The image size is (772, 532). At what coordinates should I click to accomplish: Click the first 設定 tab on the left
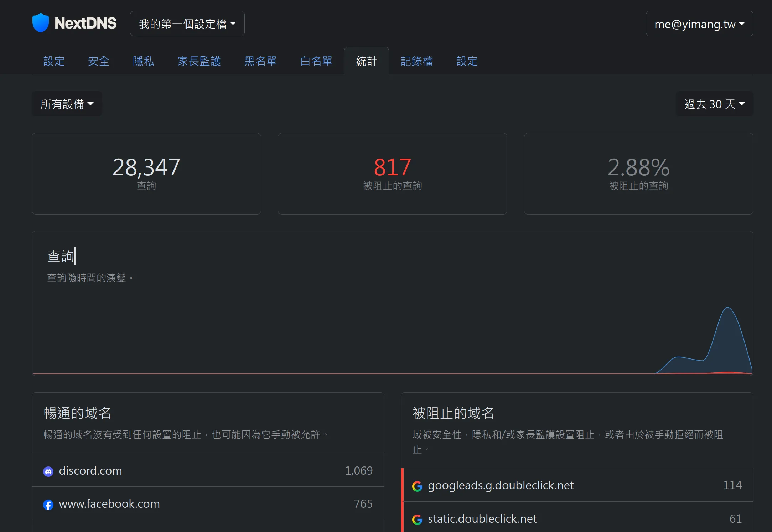[x=54, y=61]
